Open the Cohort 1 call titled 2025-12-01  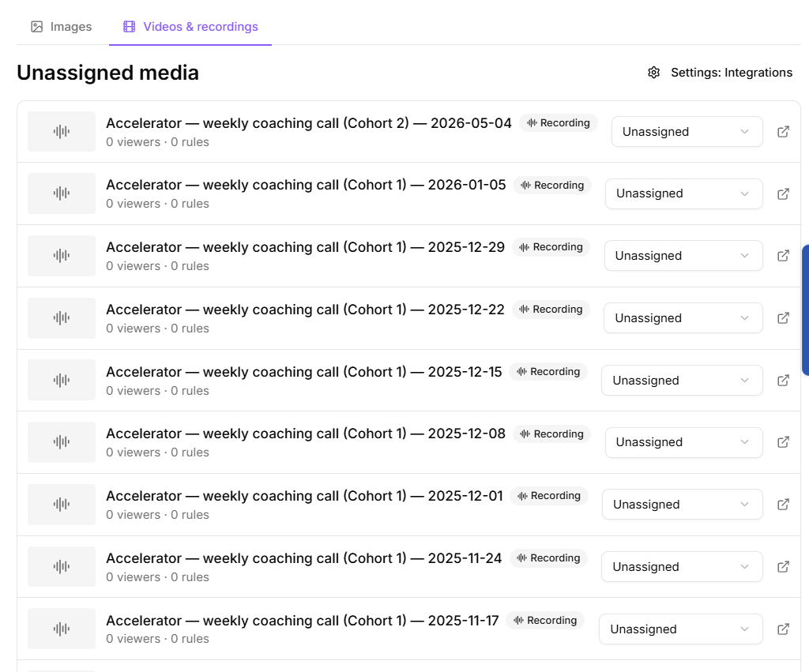[304, 496]
